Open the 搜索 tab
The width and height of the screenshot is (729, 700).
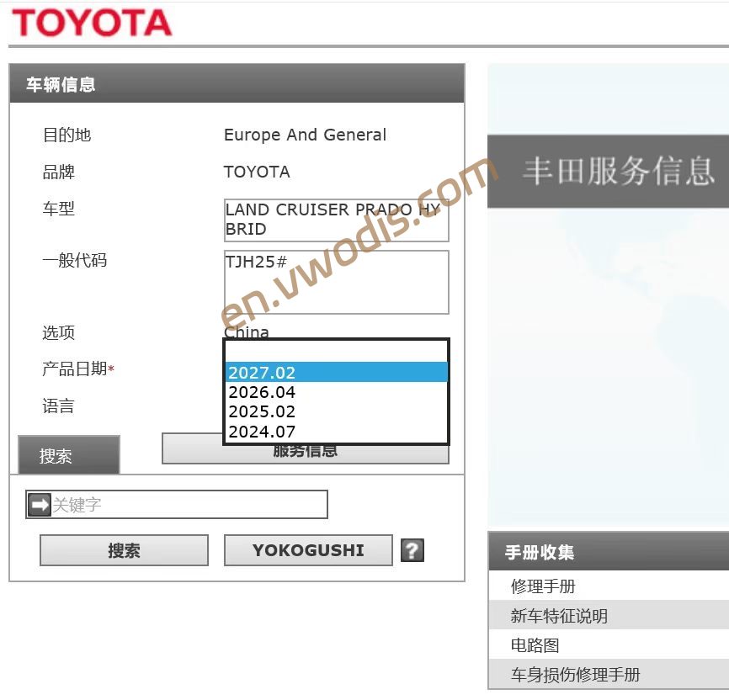click(69, 455)
